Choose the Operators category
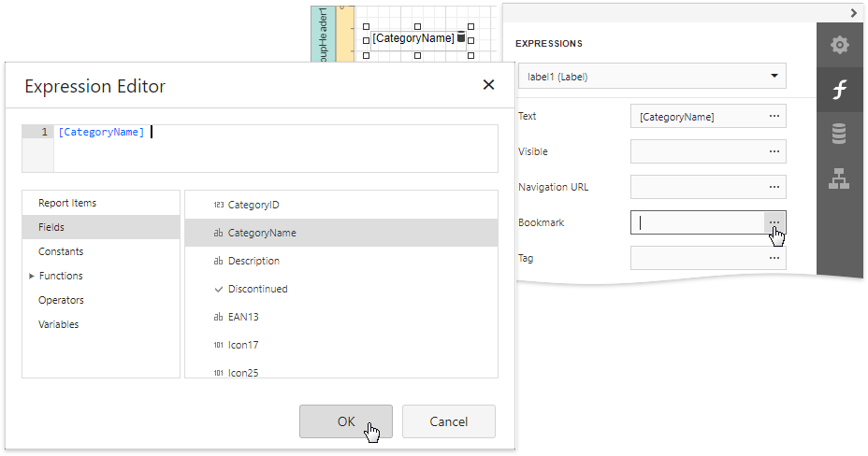 pyautogui.click(x=61, y=300)
